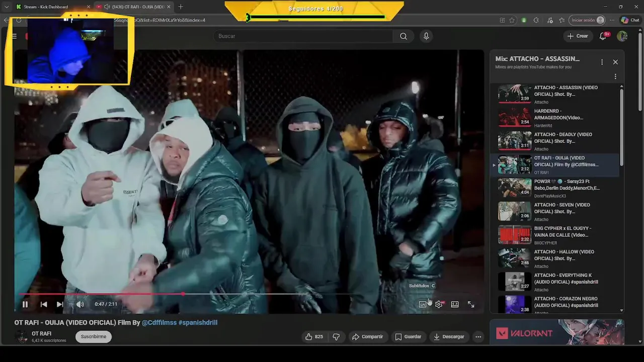Play BIIG CYPHER x EL OUGYY track
The height and width of the screenshot is (362, 644).
tap(555, 235)
